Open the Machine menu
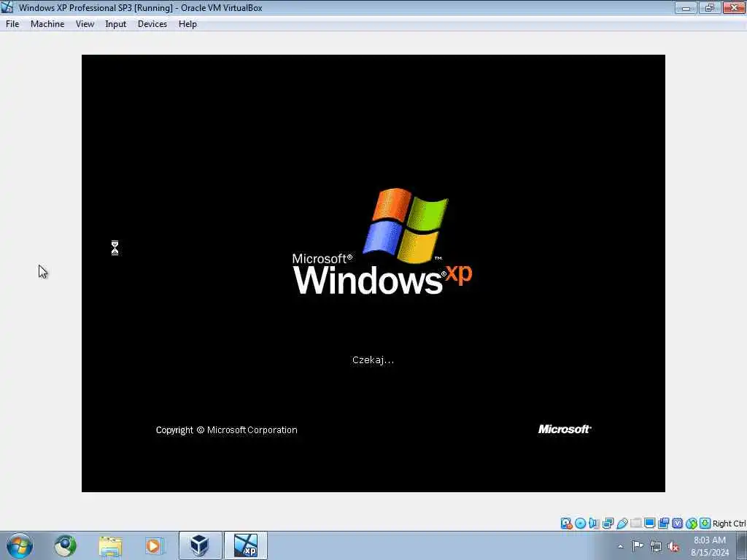The height and width of the screenshot is (560, 747). point(47,24)
